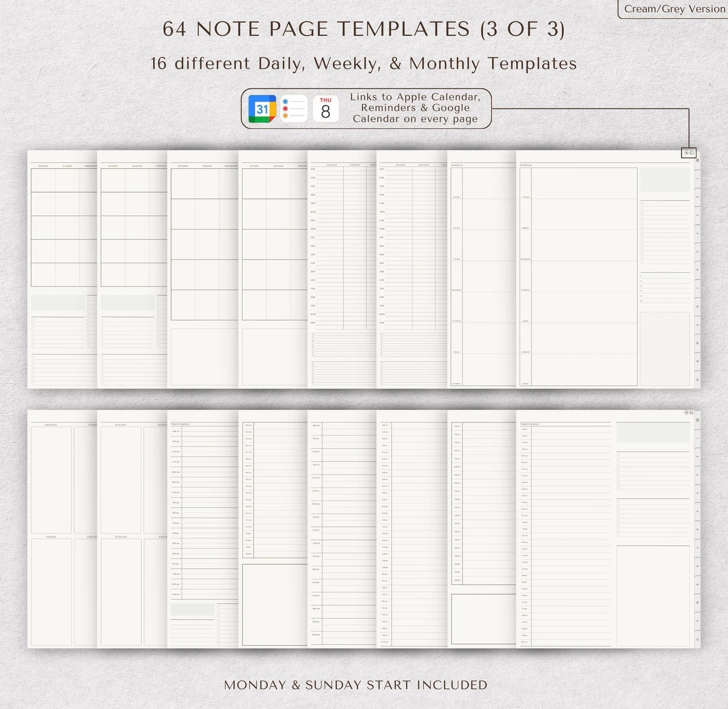Click the Reminders app icon
The image size is (728, 709).
pyautogui.click(x=293, y=109)
